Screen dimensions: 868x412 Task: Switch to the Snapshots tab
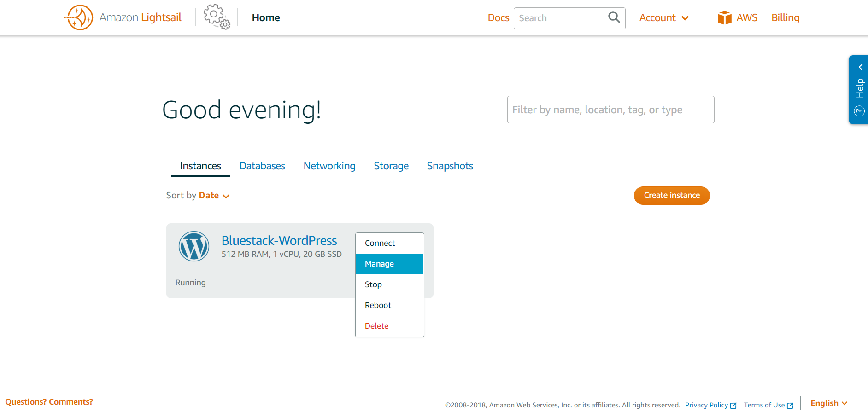pyautogui.click(x=450, y=166)
